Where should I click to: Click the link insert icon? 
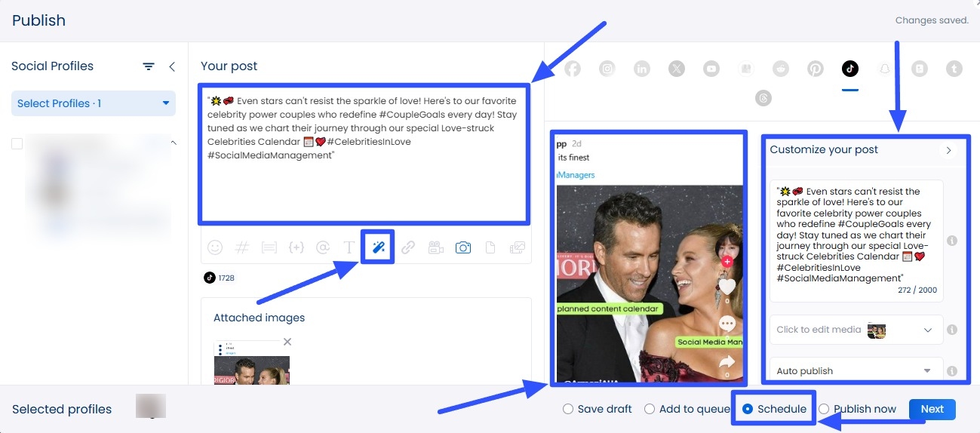tap(408, 247)
